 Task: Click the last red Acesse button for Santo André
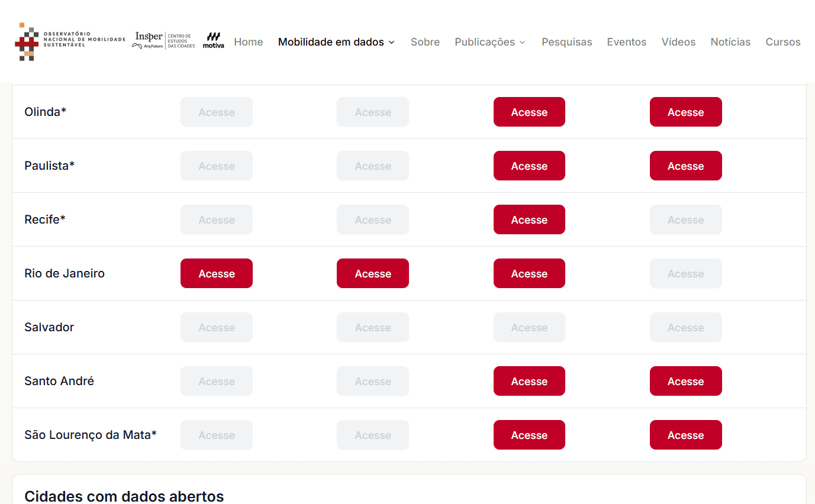(685, 381)
